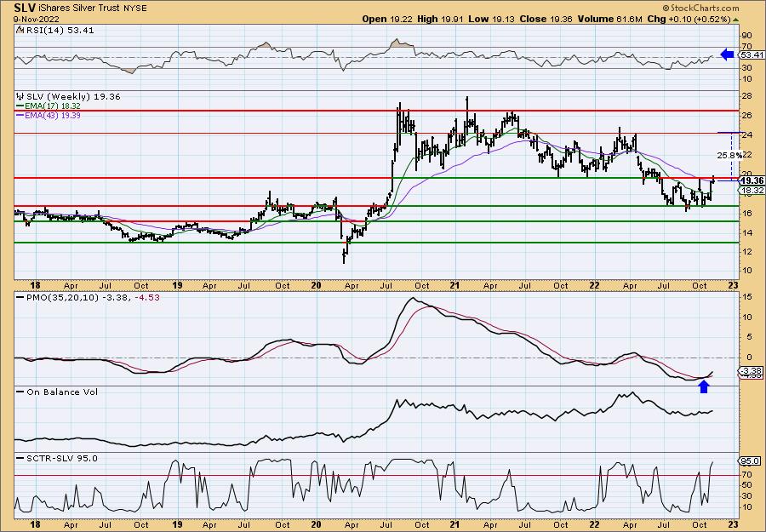Click the green up triangle after Chg
The height and width of the screenshot is (532, 766).
coord(735,20)
